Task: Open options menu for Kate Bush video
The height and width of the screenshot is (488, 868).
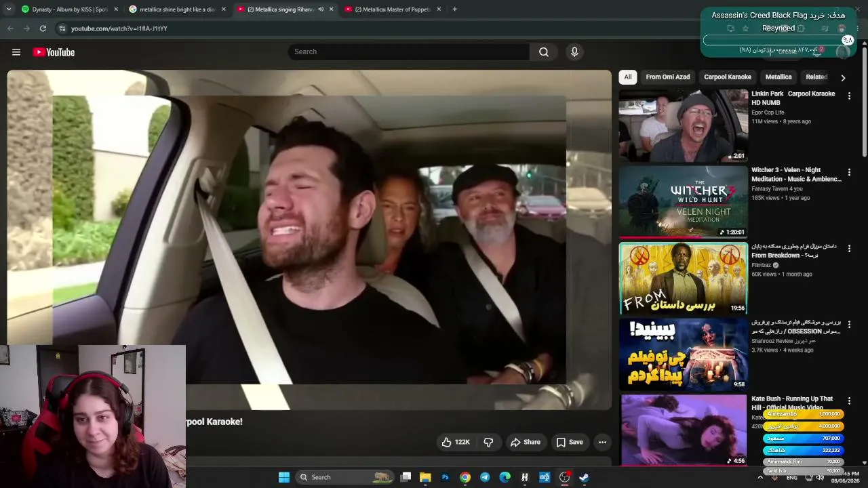Action: 849,401
